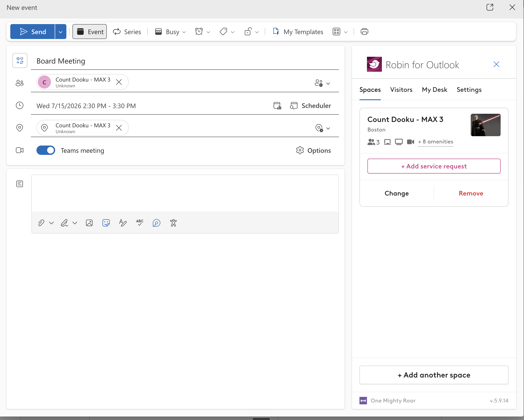Click the attach file paperclip icon

[x=41, y=223]
